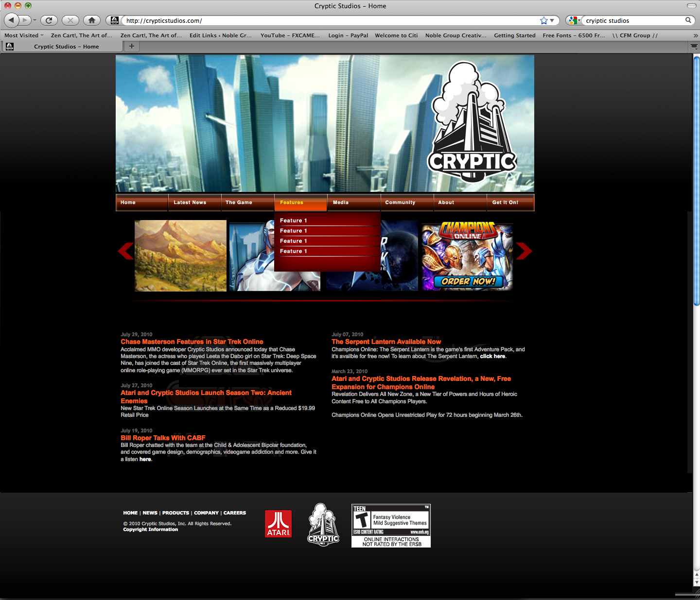The height and width of the screenshot is (600, 700).
Task: Click the scrollbar down arrow
Action: 696,582
